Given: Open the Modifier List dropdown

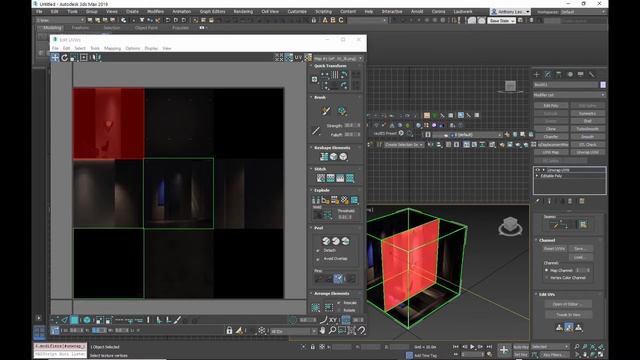Looking at the screenshot, I should [569, 95].
